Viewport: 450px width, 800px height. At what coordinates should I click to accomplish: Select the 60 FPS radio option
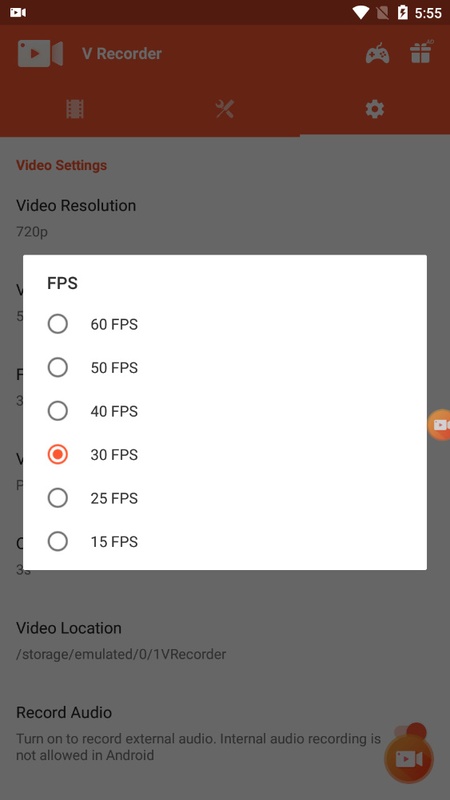[x=224, y=324]
